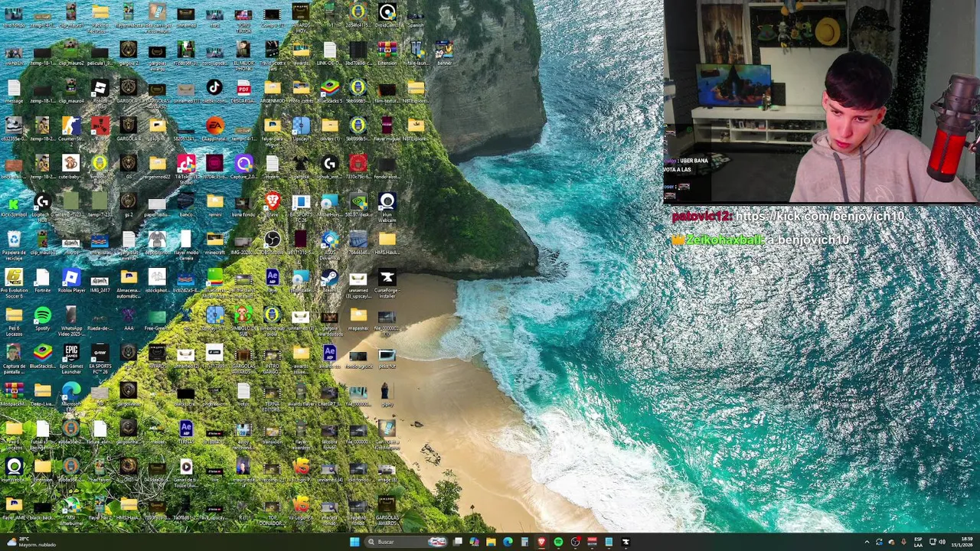Screen dimensions: 980x551
Task: Open the minecraft folder
Action: click(x=214, y=243)
